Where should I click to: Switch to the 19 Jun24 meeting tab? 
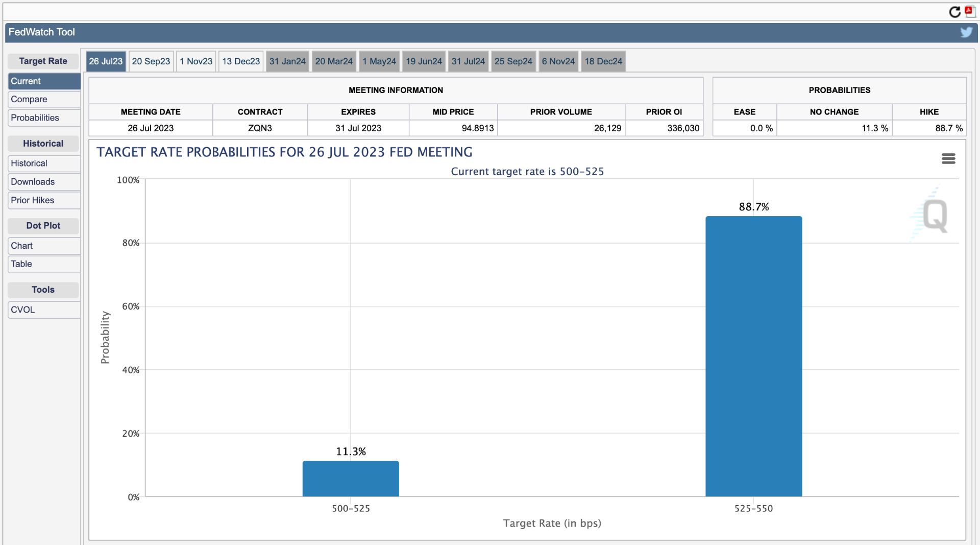[x=424, y=61]
